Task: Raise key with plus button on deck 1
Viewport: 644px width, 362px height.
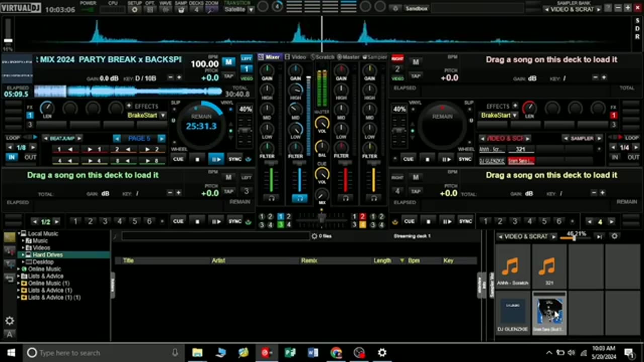Action: coord(179,77)
